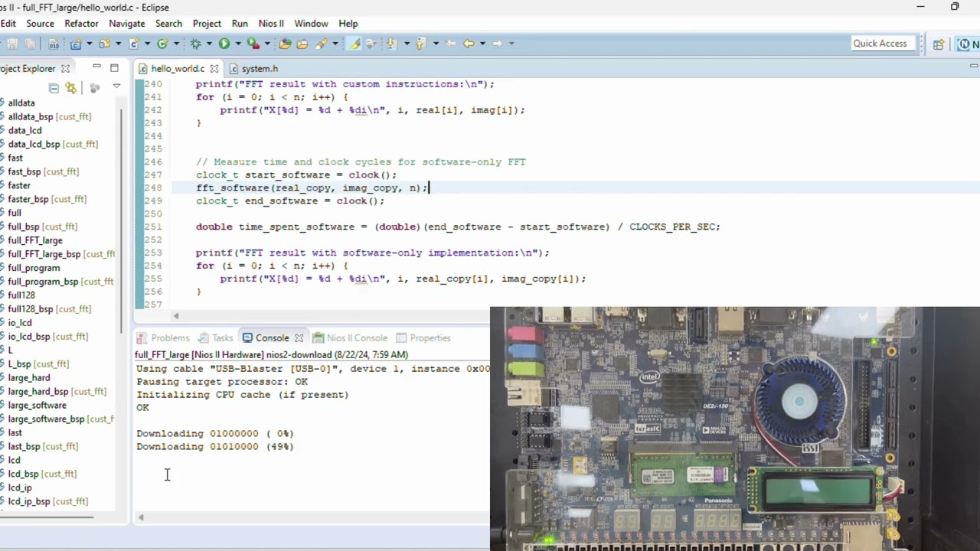Click the Project Explorer horizontal scrollbar
Image resolution: width=980 pixels, height=551 pixels.
pos(47,517)
